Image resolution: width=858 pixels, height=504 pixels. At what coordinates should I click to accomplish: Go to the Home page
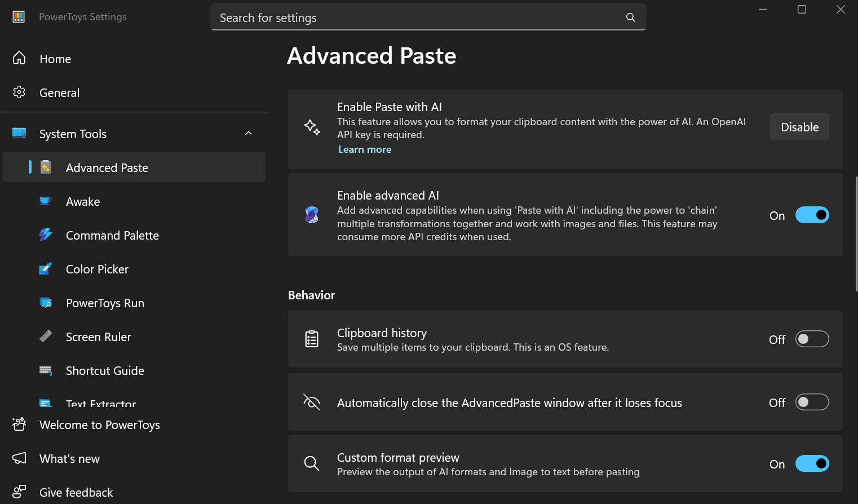pos(55,59)
